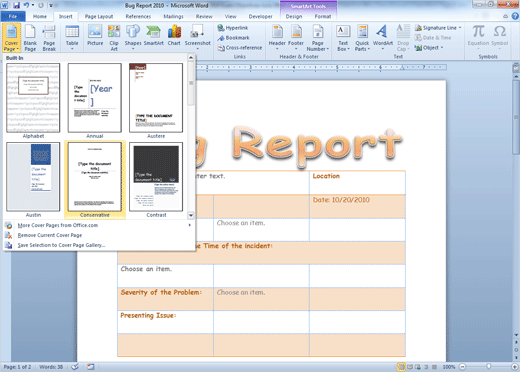Screen dimensions: 520x372
Task: Open the Footer dropdown
Action: [296, 38]
